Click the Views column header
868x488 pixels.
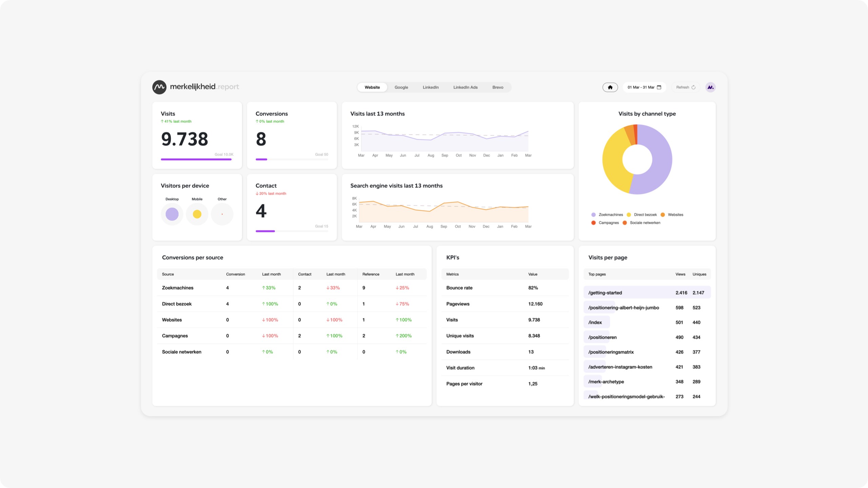point(680,274)
